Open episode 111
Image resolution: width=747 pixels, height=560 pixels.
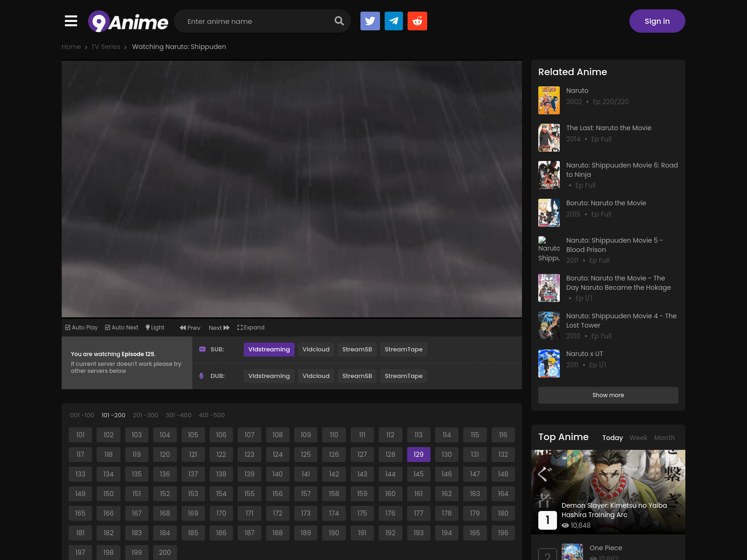(362, 435)
